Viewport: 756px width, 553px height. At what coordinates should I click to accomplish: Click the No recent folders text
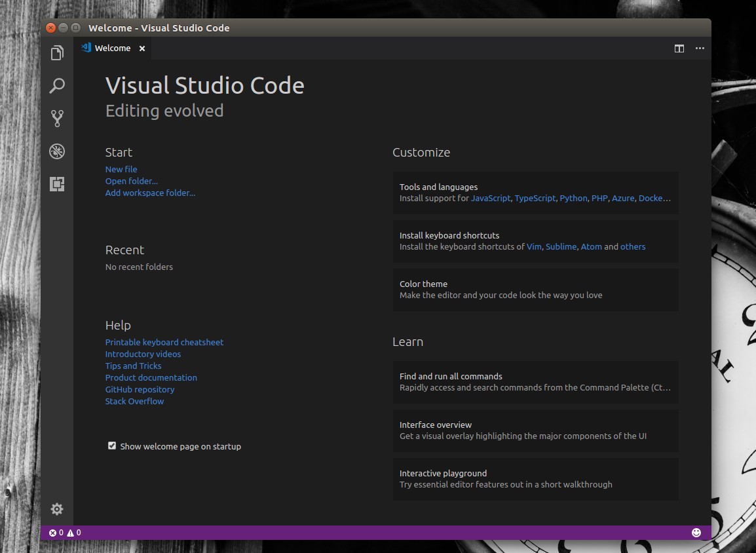(x=139, y=267)
